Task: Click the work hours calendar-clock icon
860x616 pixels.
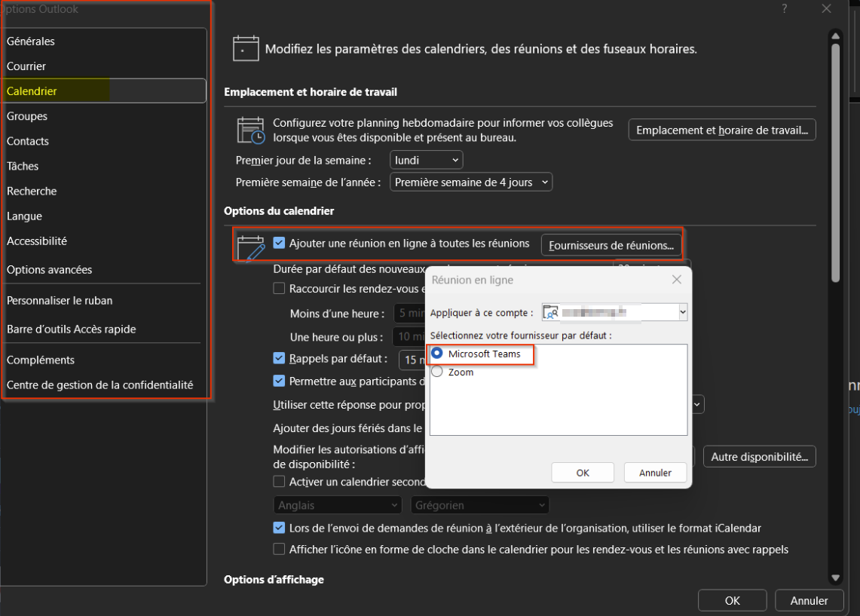Action: [251, 130]
